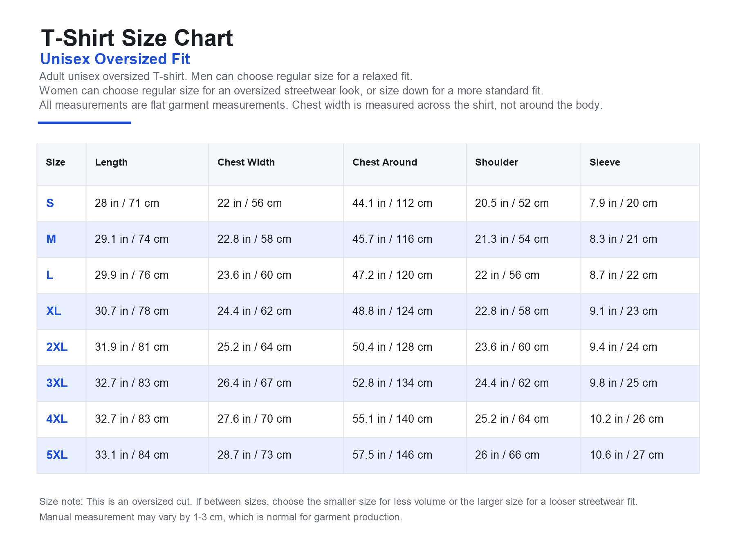Select the XL size row label
The width and height of the screenshot is (736, 560).
[54, 311]
